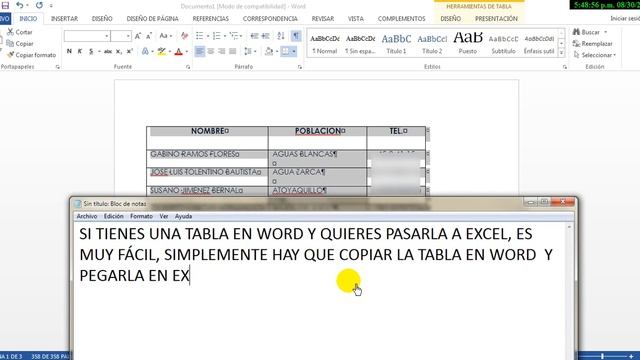This screenshot has width=640, height=360.
Task: Switch to the DISEÑO DE PÁGINA tab
Action: pos(152,19)
